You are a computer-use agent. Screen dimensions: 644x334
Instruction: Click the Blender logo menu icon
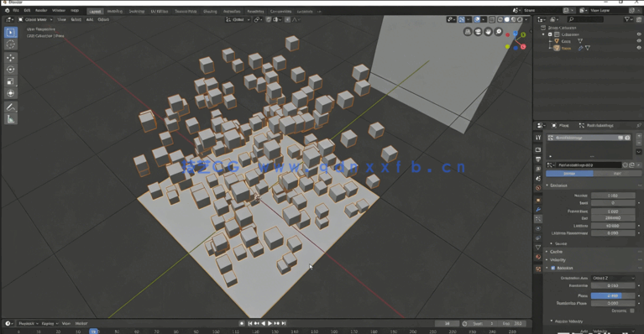pos(7,11)
